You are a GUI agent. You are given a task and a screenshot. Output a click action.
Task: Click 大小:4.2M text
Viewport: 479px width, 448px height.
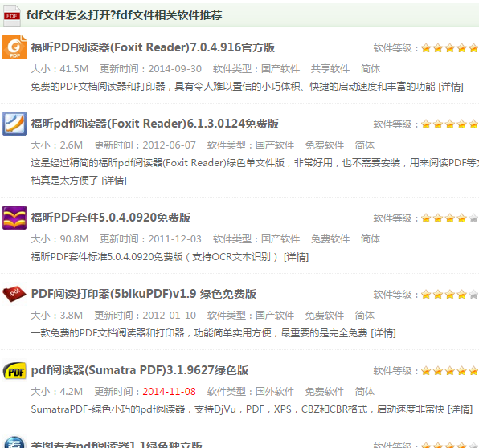pos(57,392)
